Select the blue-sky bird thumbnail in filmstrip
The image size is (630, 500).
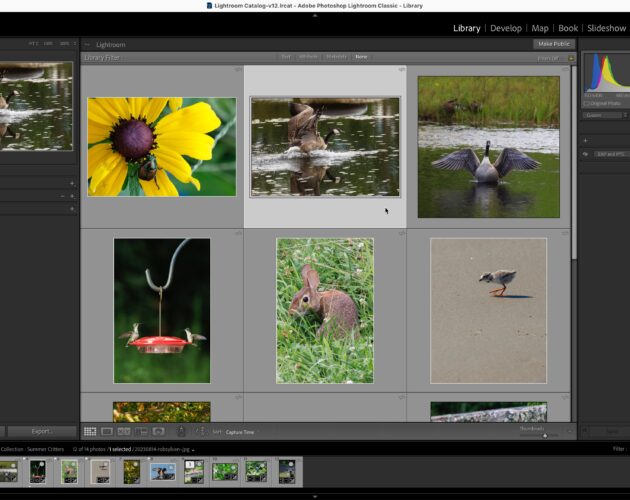click(163, 472)
